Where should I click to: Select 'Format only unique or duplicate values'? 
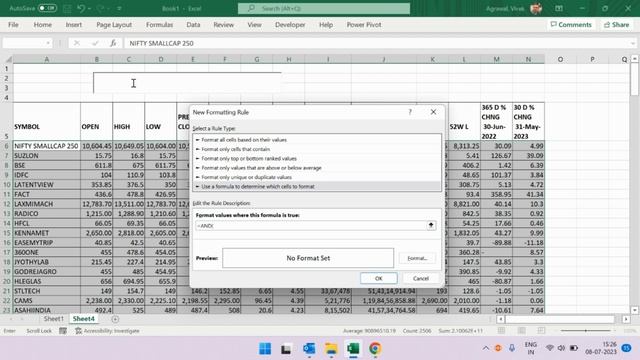tap(317, 177)
